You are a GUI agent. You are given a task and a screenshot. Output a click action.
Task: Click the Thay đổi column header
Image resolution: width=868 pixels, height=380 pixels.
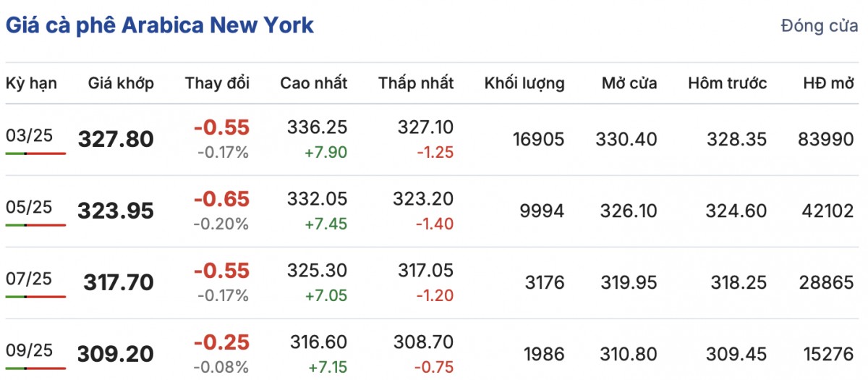(x=217, y=83)
